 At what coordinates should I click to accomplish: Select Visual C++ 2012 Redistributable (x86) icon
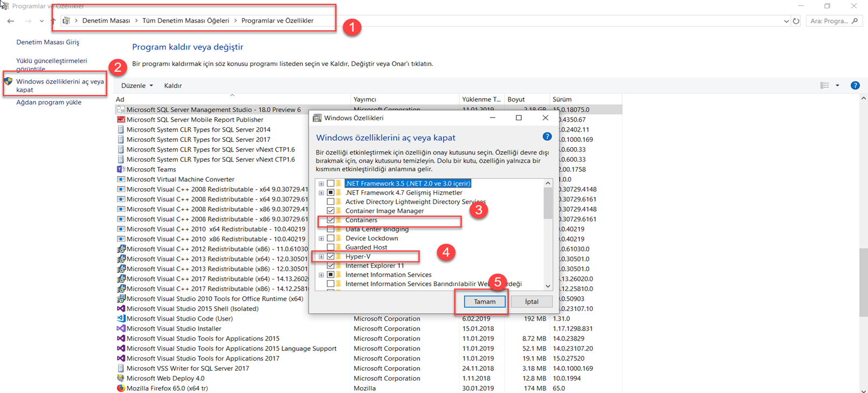click(121, 249)
